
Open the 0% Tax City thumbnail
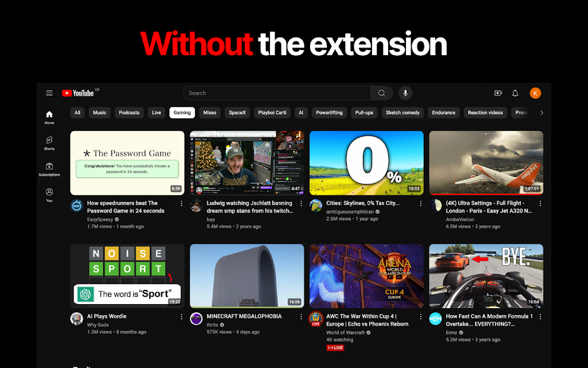pyautogui.click(x=366, y=163)
